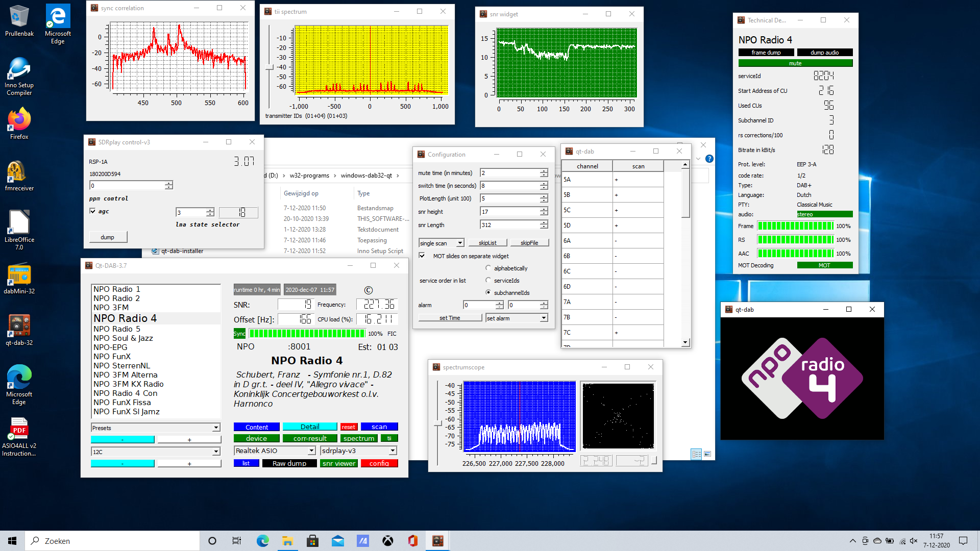Viewport: 980px width, 551px height.
Task: Open Microsoft Store from taskbar
Action: [x=312, y=541]
